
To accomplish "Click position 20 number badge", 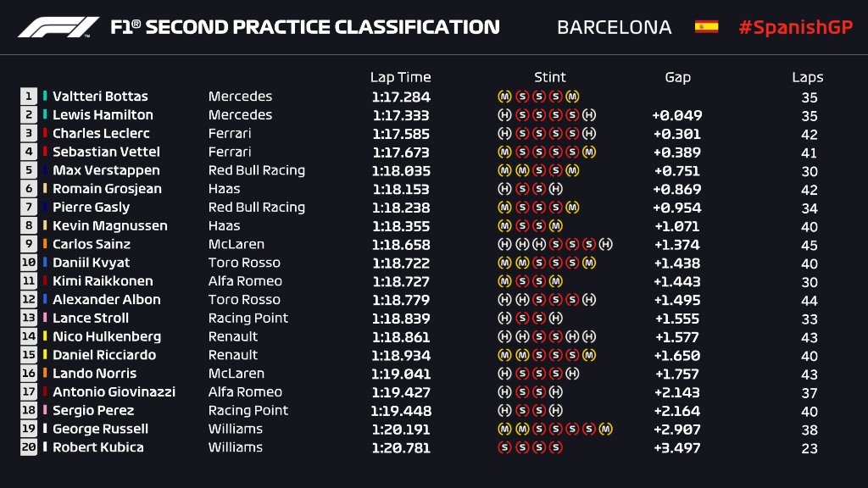I will click(x=29, y=447).
